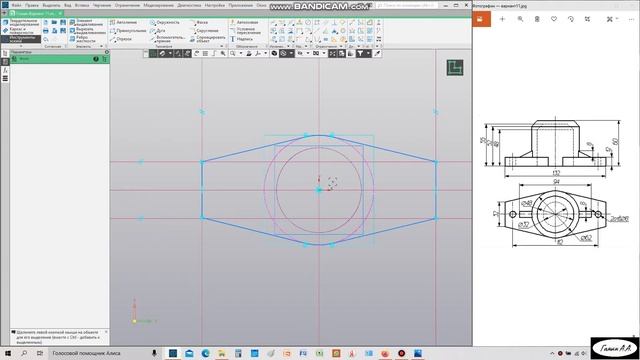Open the Вид menu
Screen dimensions: 640x360
pos(68,5)
